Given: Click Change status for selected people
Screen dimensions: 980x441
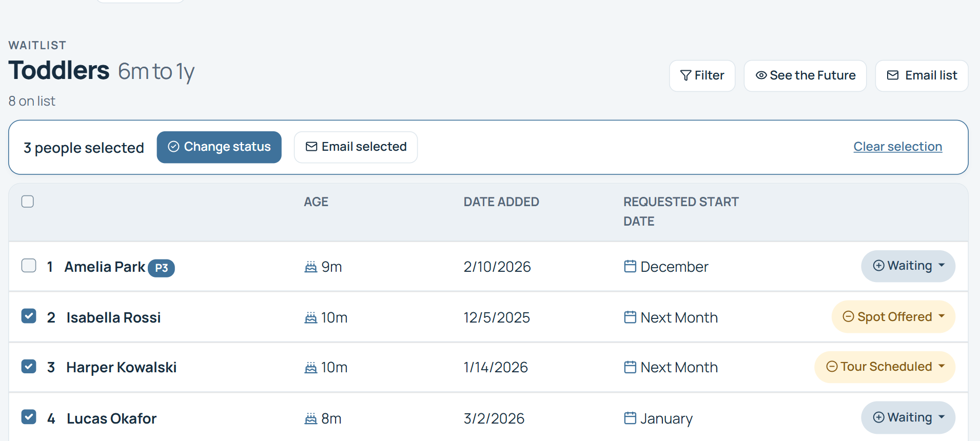Looking at the screenshot, I should point(219,147).
